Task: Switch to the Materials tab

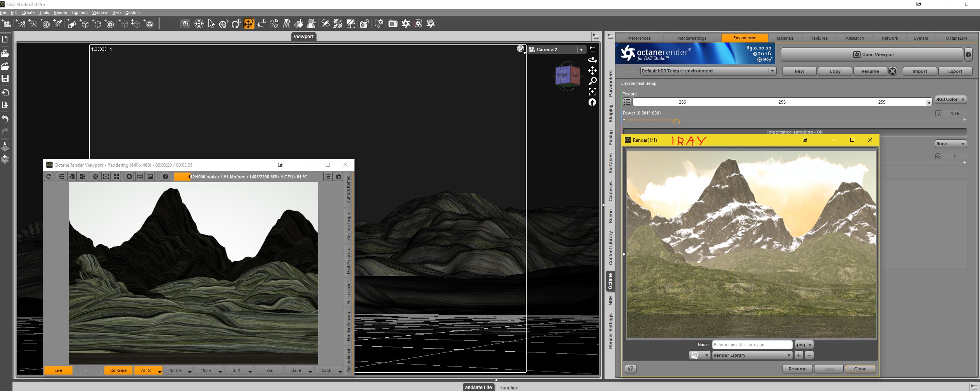Action: (x=785, y=38)
